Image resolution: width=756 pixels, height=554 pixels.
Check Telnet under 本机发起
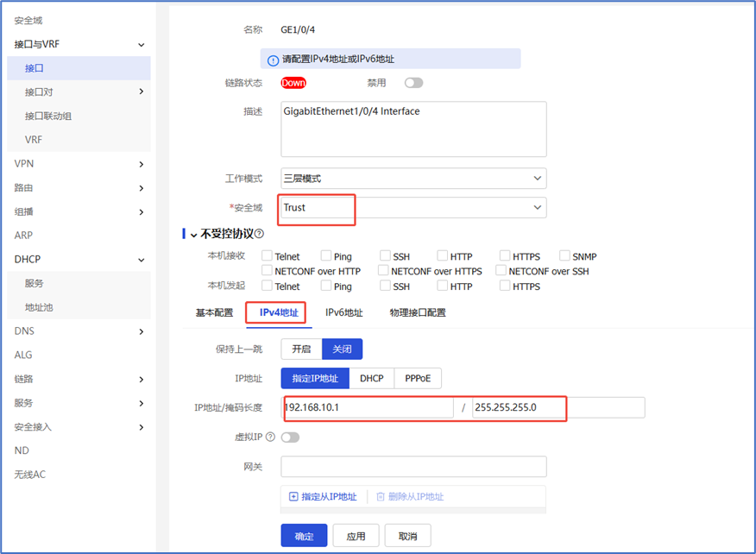267,286
